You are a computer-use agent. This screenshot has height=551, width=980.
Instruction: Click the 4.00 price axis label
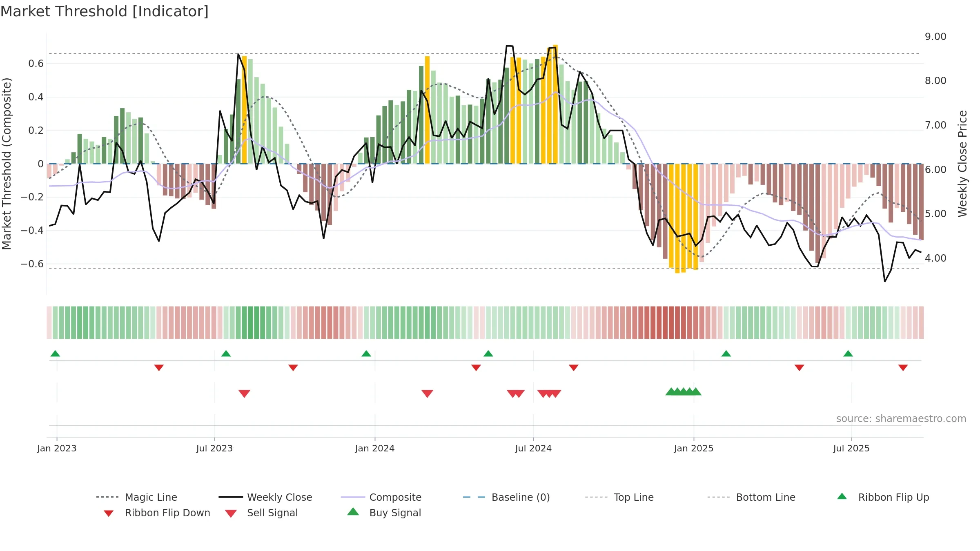(935, 258)
